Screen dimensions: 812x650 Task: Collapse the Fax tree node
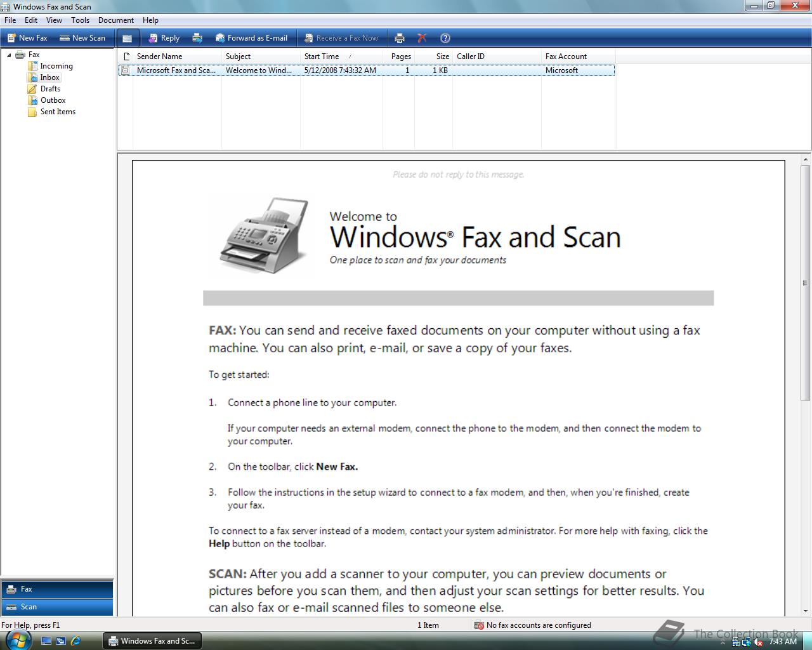(x=9, y=55)
